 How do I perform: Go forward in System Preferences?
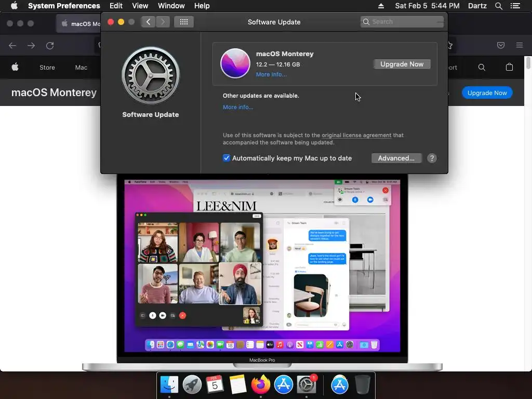pos(163,22)
